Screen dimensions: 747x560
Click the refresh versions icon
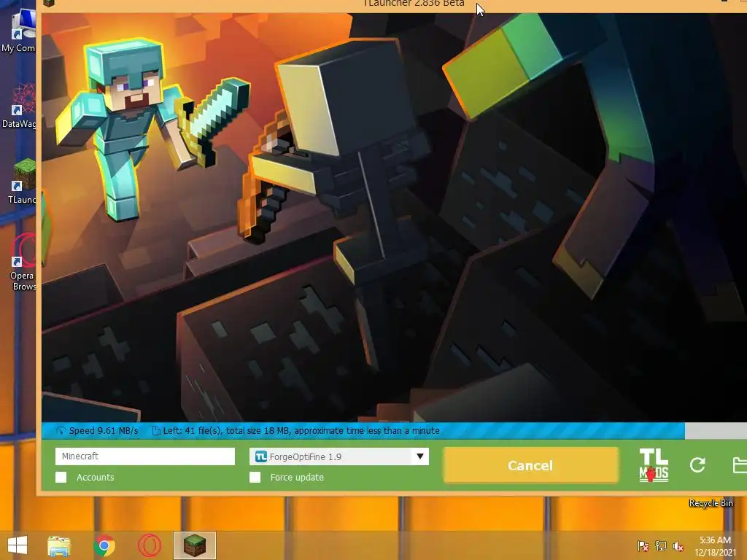tap(697, 464)
